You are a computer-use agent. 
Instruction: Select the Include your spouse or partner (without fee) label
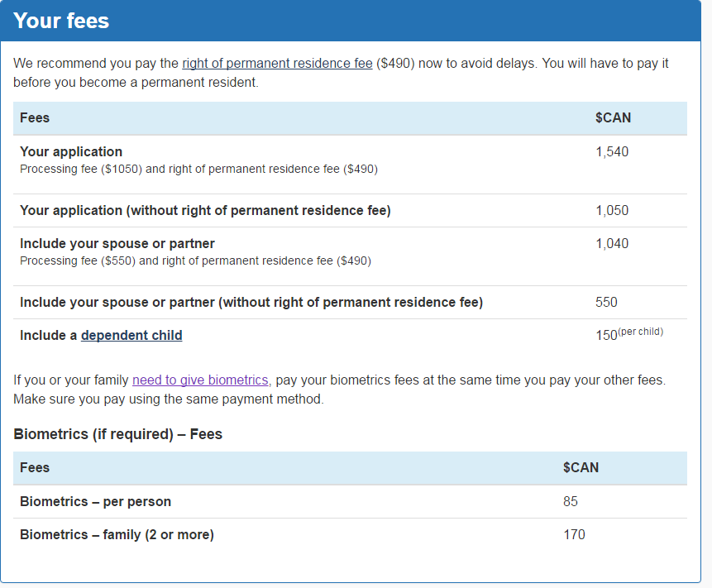[x=251, y=303]
